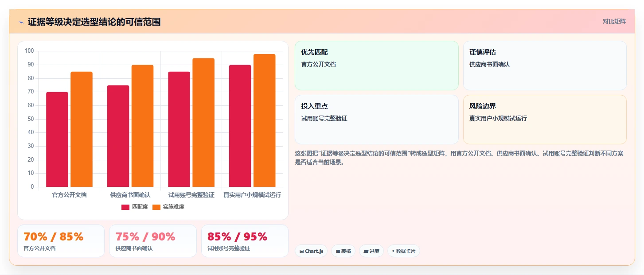Click 试用账号完整验证 caption under 85% / 95%
This screenshot has width=644, height=275.
[229, 248]
